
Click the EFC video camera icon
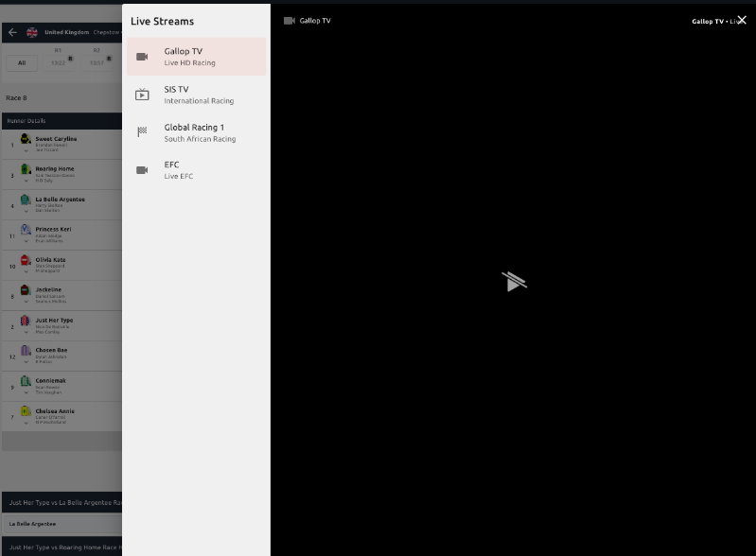(142, 170)
